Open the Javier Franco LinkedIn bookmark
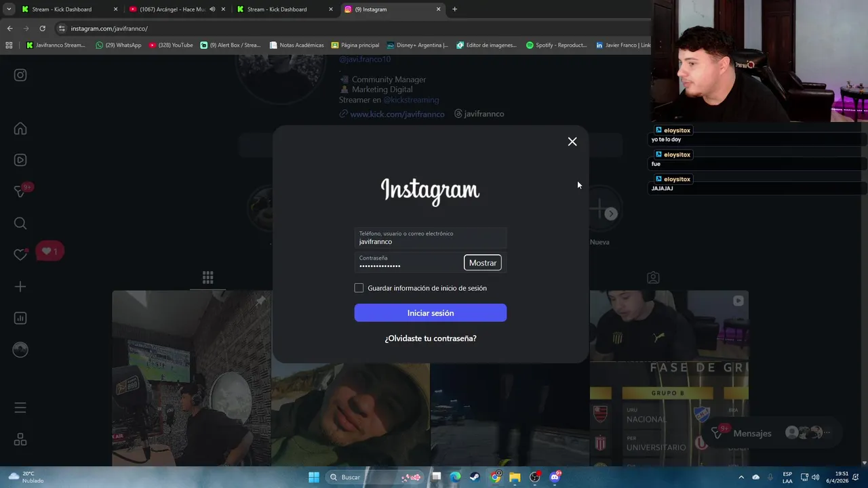Viewport: 868px width, 488px height. (x=623, y=45)
